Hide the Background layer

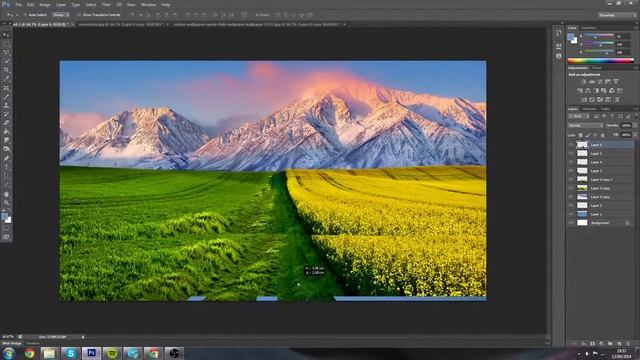point(571,223)
